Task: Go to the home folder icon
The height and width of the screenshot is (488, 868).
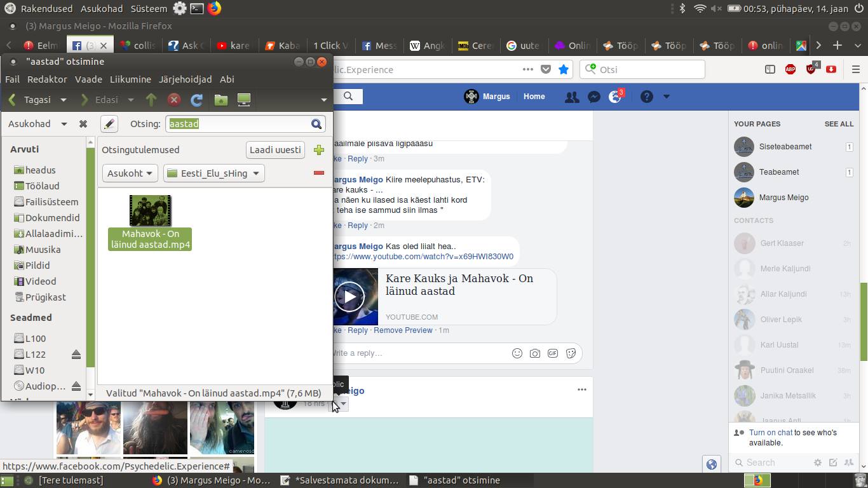Action: (x=220, y=100)
